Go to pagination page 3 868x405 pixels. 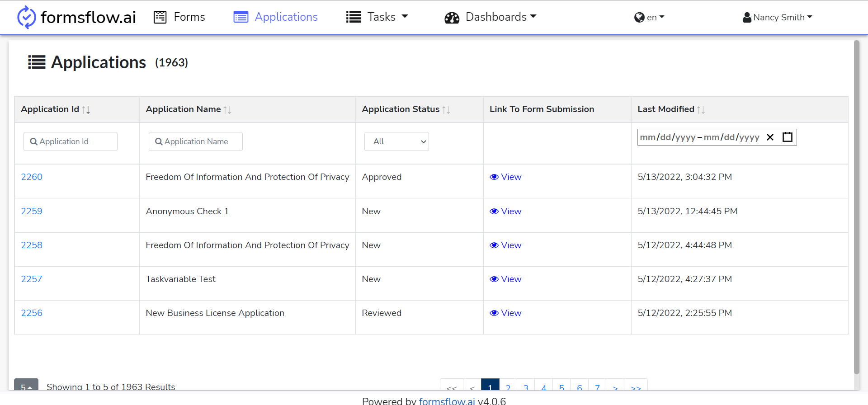[x=526, y=385]
